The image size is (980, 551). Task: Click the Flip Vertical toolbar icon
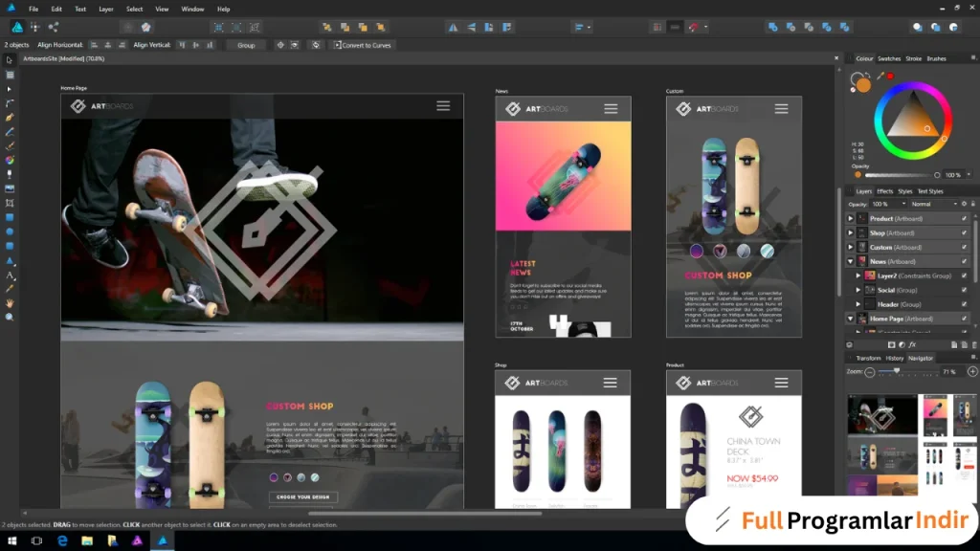click(x=471, y=28)
